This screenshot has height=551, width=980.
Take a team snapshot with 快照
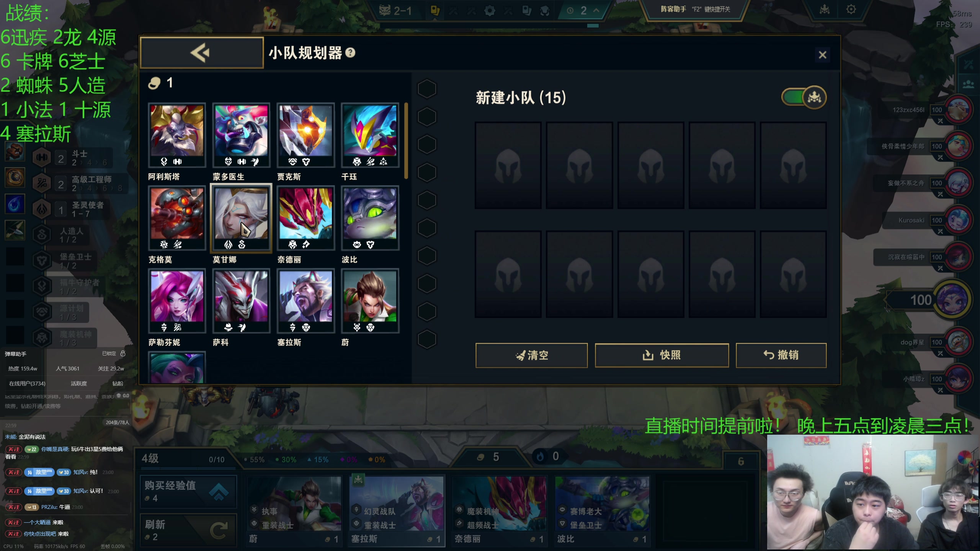coord(661,355)
